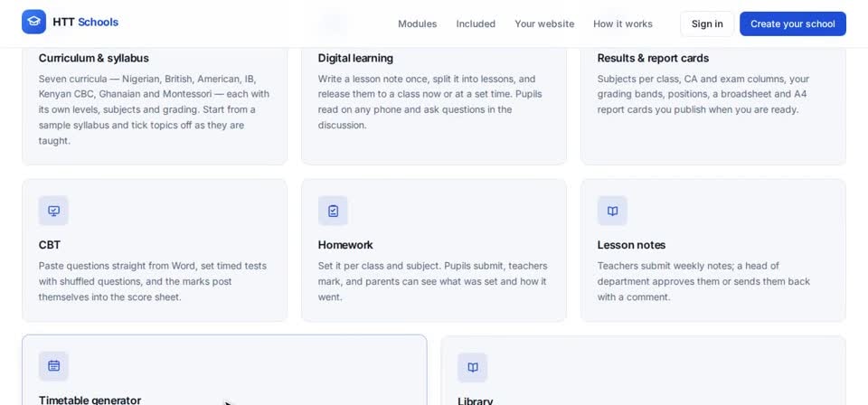
Task: Click the Timetable generator calendar icon
Action: (x=53, y=366)
